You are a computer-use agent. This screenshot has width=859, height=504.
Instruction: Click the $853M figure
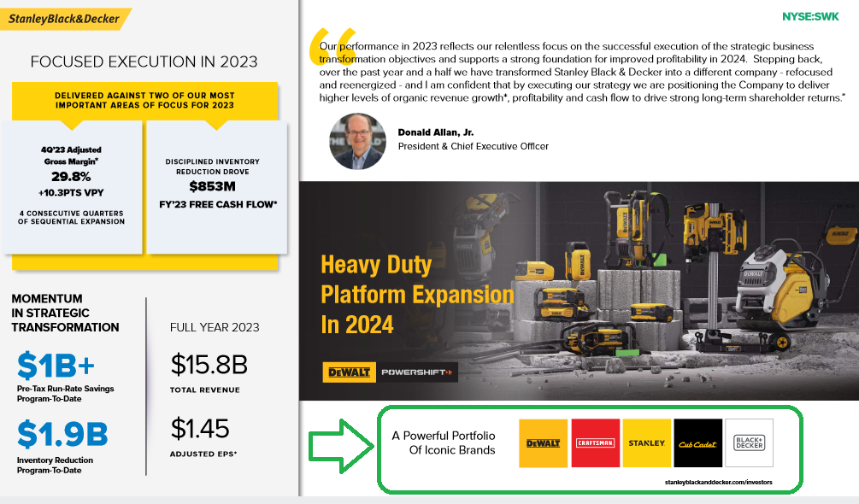pos(213,186)
